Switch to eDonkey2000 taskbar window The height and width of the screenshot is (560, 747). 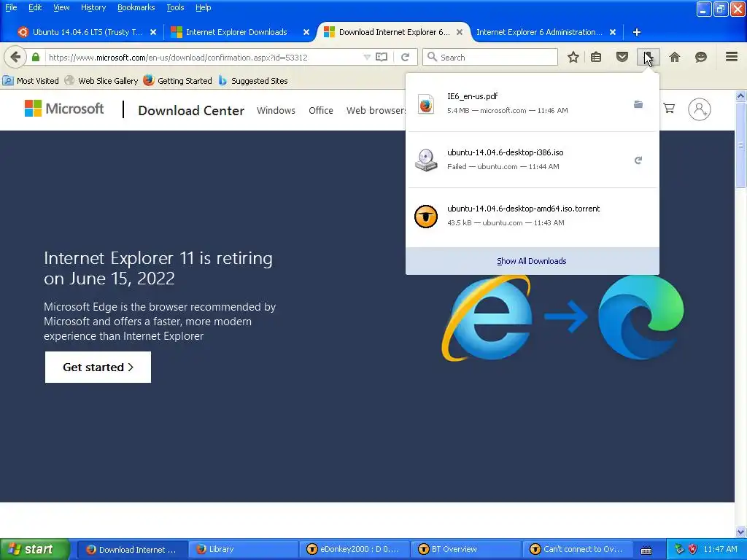(355, 550)
